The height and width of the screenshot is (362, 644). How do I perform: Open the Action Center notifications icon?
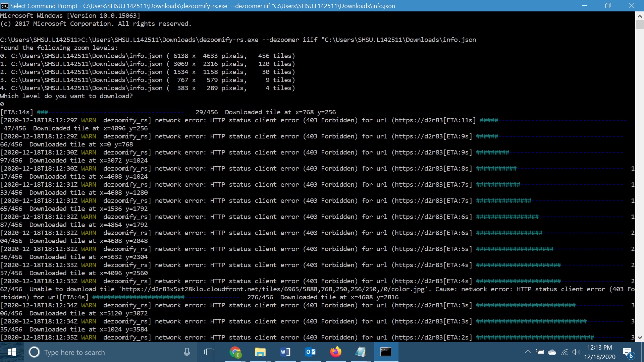click(628, 352)
